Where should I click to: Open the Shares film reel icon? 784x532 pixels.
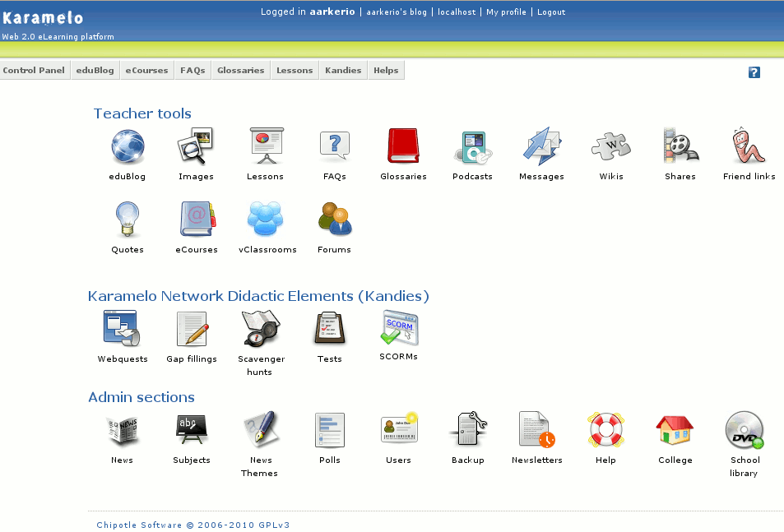pos(680,146)
